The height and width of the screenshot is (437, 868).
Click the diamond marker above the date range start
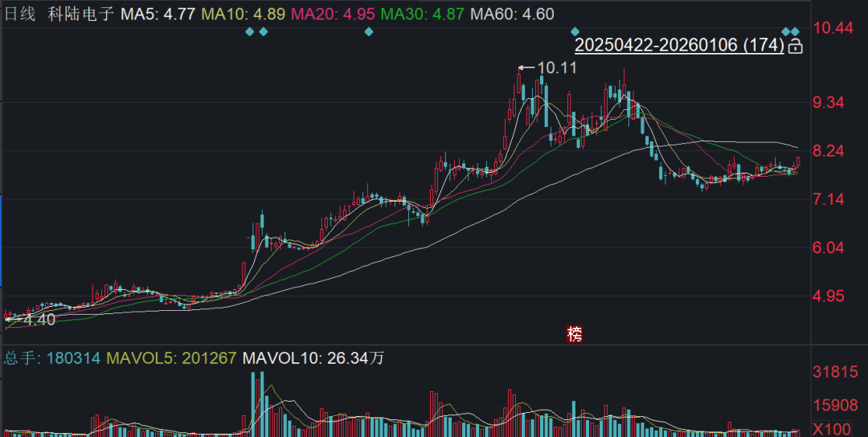click(575, 31)
